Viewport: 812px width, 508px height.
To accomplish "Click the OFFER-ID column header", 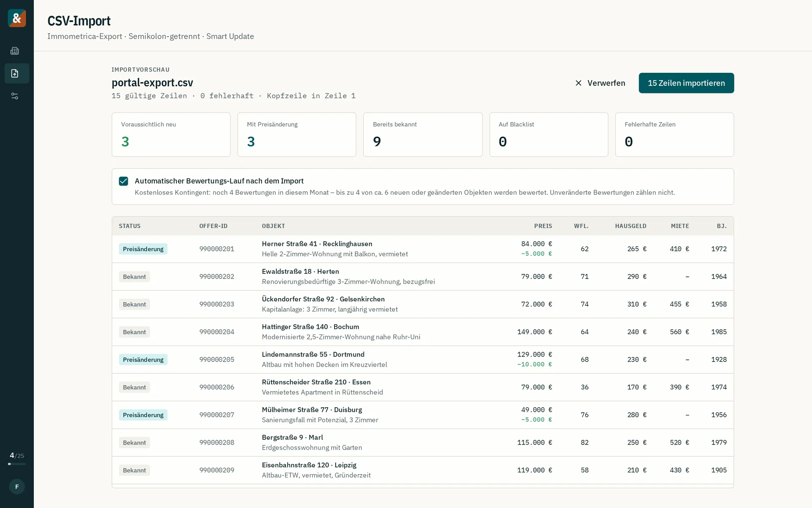I will point(213,226).
